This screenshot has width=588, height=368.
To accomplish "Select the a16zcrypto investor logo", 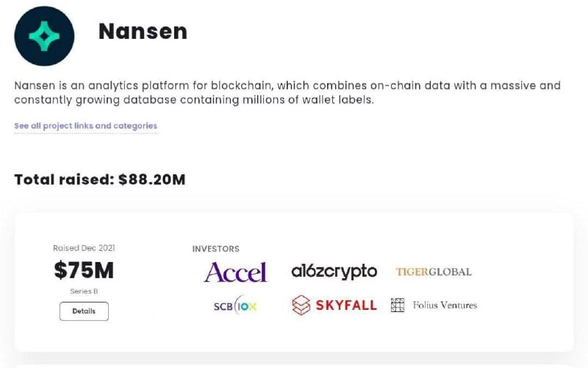I will click(334, 272).
